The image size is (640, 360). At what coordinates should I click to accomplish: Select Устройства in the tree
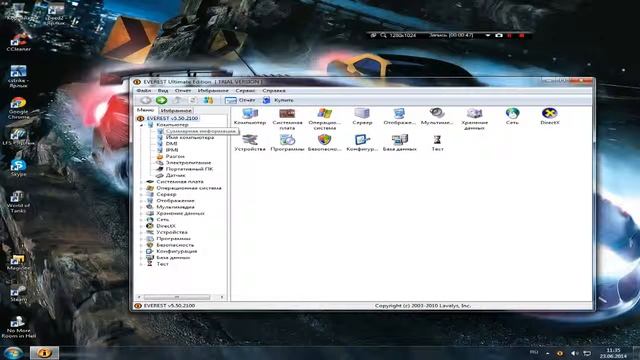[x=172, y=232]
